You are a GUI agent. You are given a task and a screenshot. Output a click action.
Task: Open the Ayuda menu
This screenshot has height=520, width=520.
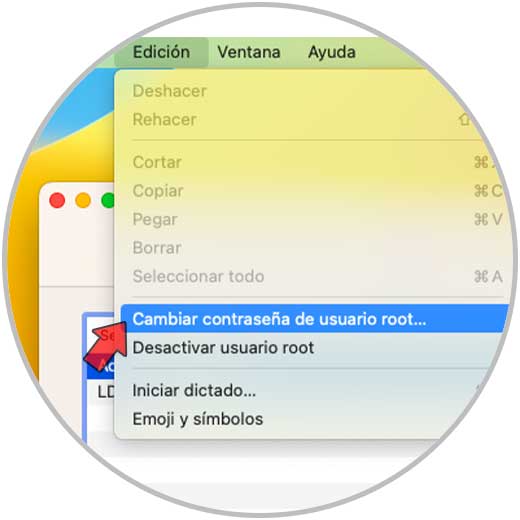[332, 52]
